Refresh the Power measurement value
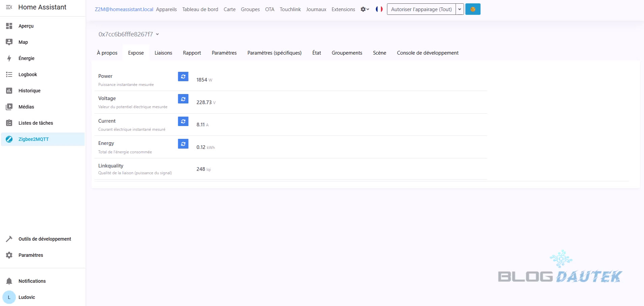The height and width of the screenshot is (306, 644). (183, 76)
